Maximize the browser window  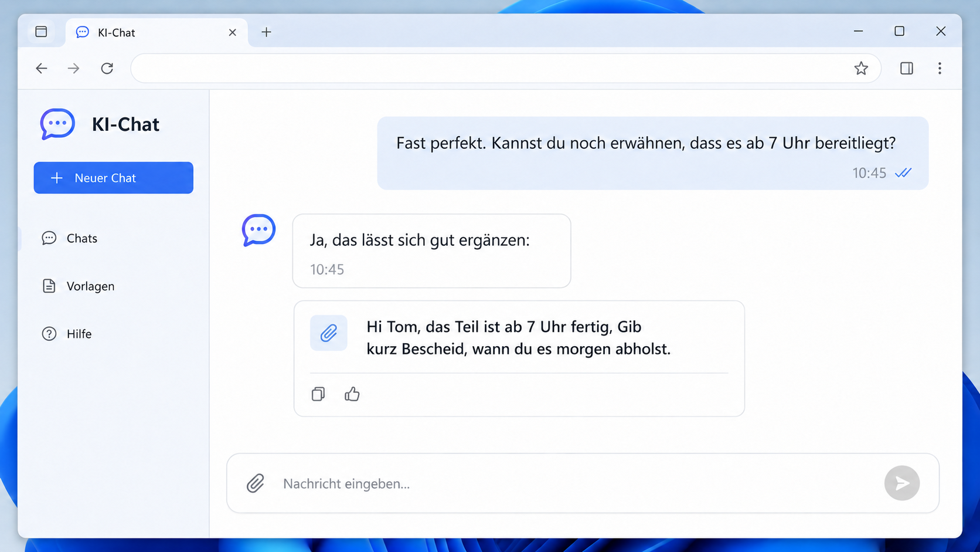(x=900, y=31)
